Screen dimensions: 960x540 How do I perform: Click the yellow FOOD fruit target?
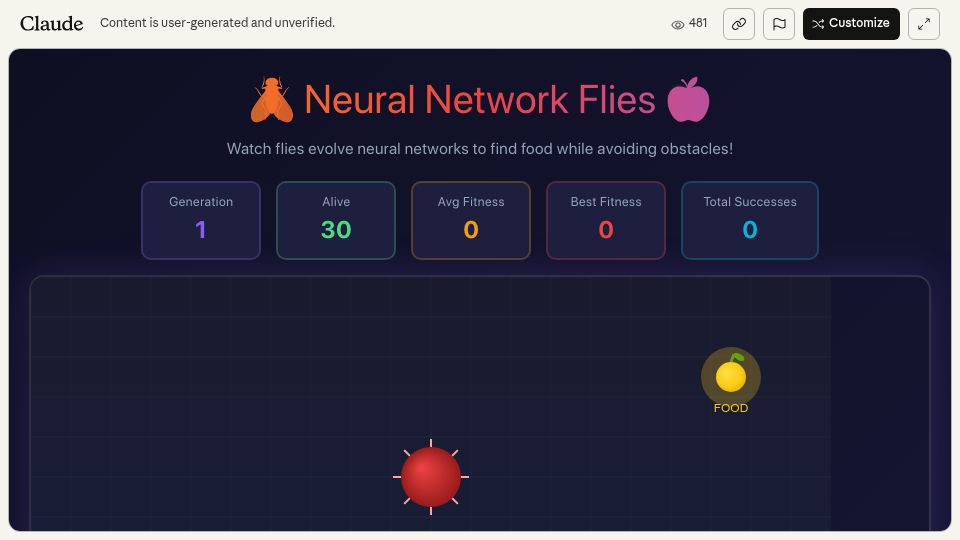[x=731, y=375]
